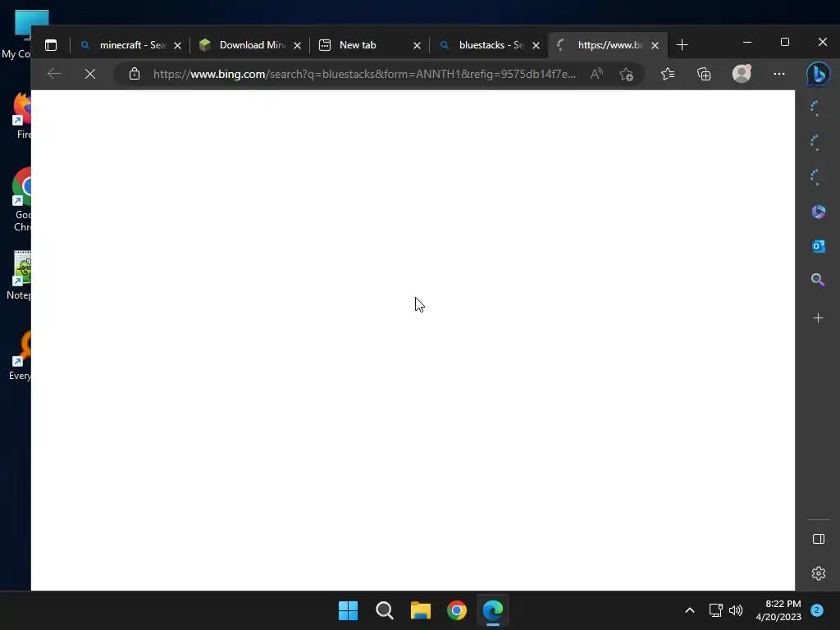Switch to the New tab tab
The height and width of the screenshot is (630, 840).
click(x=370, y=45)
